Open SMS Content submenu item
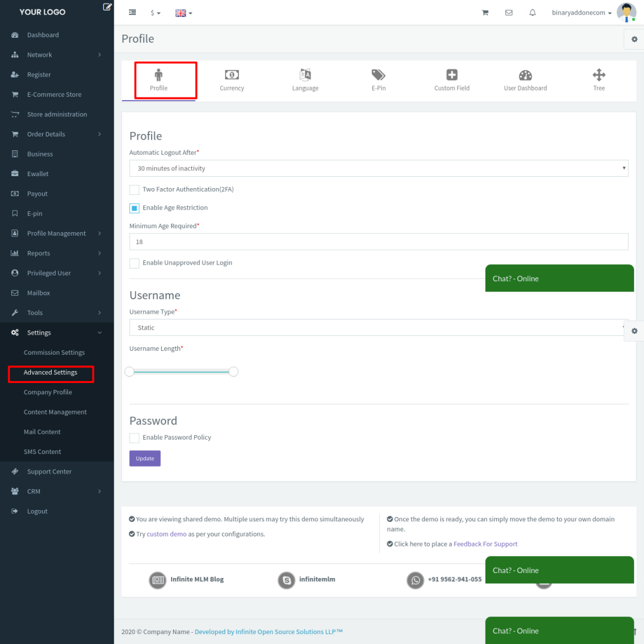 pyautogui.click(x=42, y=452)
